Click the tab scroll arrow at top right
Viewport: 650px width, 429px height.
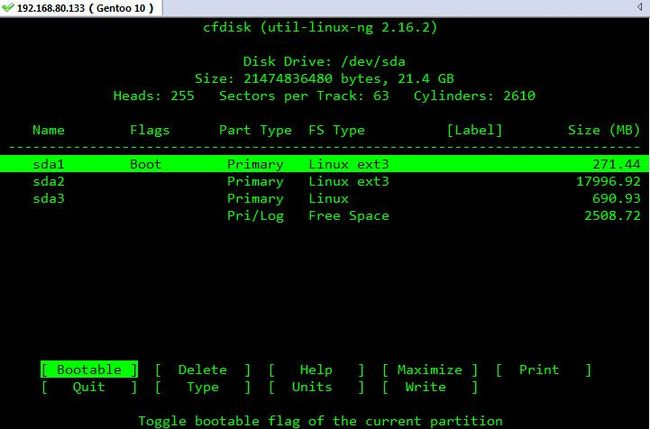pos(639,7)
